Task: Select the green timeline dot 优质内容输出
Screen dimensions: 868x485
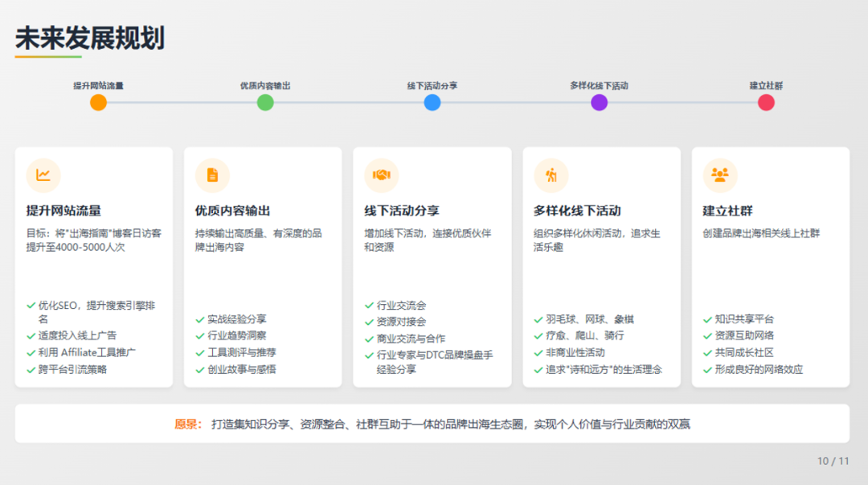Action: pyautogui.click(x=265, y=102)
